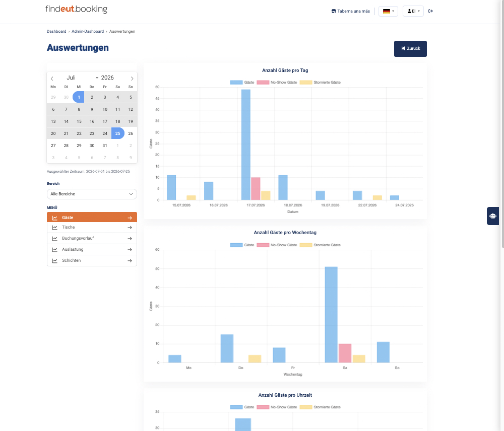Click the findout.booking logo

pos(76,9)
